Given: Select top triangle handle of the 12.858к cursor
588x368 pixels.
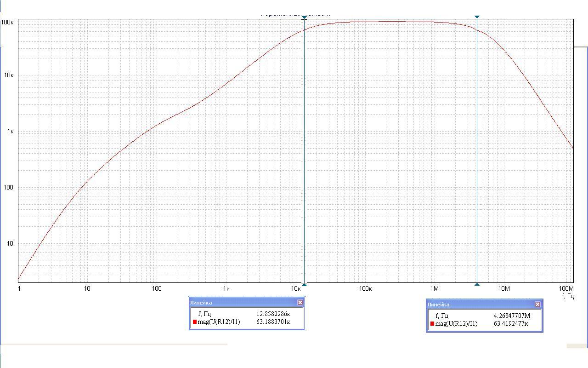Looking at the screenshot, I should coord(304,17).
